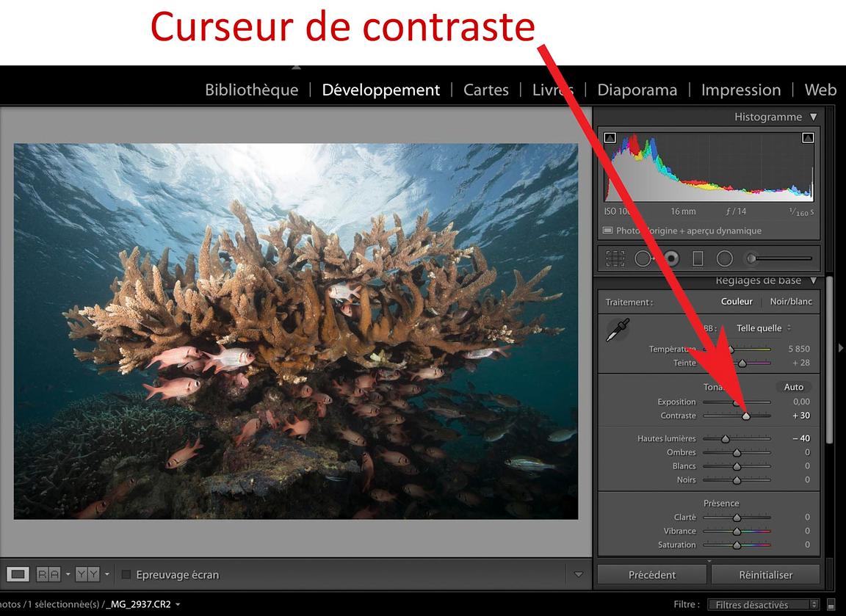
Task: Click the Auto tone button
Action: [794, 387]
